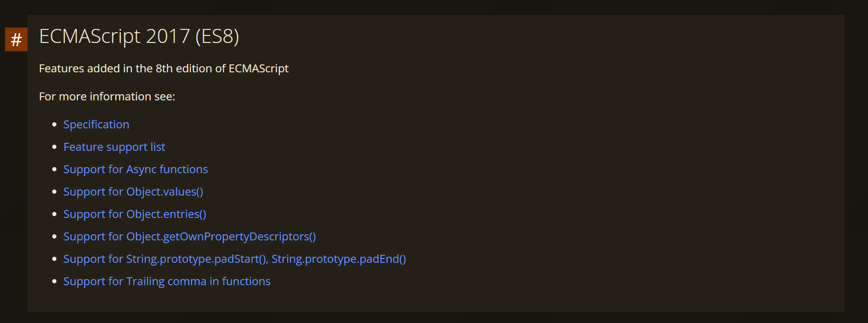Click the bullet beside padStart() item
Screen dimensions: 868x323
[x=55, y=259]
